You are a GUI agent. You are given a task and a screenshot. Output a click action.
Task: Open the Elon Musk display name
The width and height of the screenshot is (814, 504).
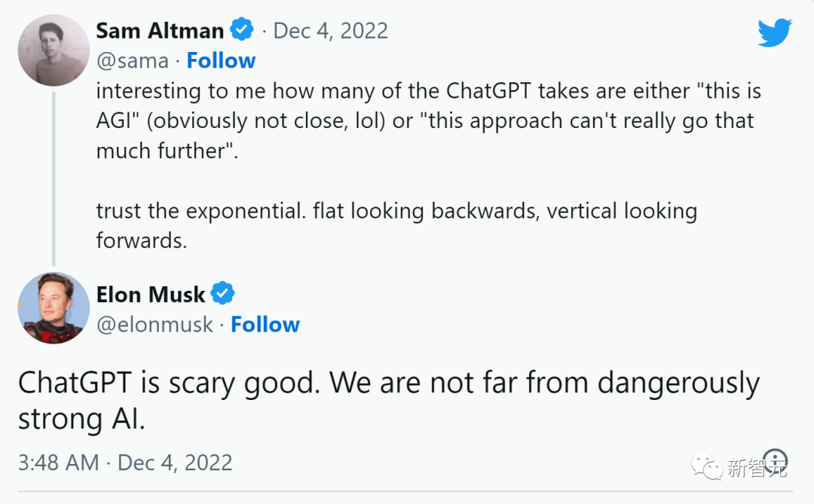(x=151, y=294)
